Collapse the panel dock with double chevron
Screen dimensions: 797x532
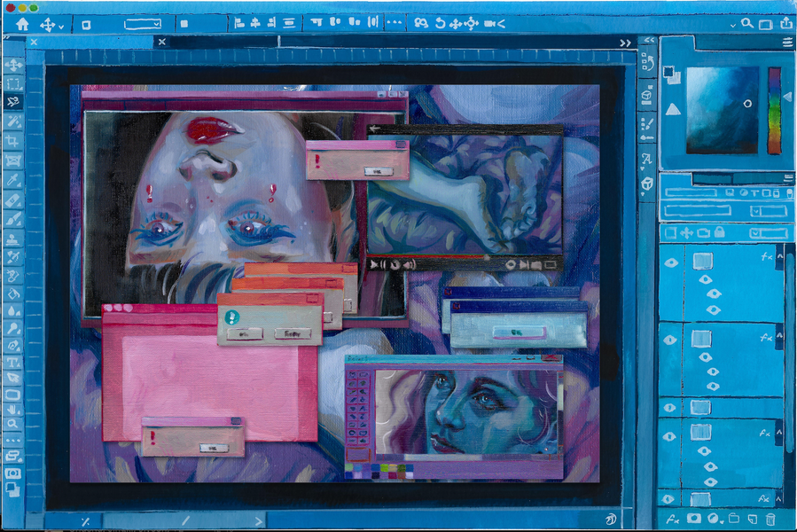pos(649,40)
